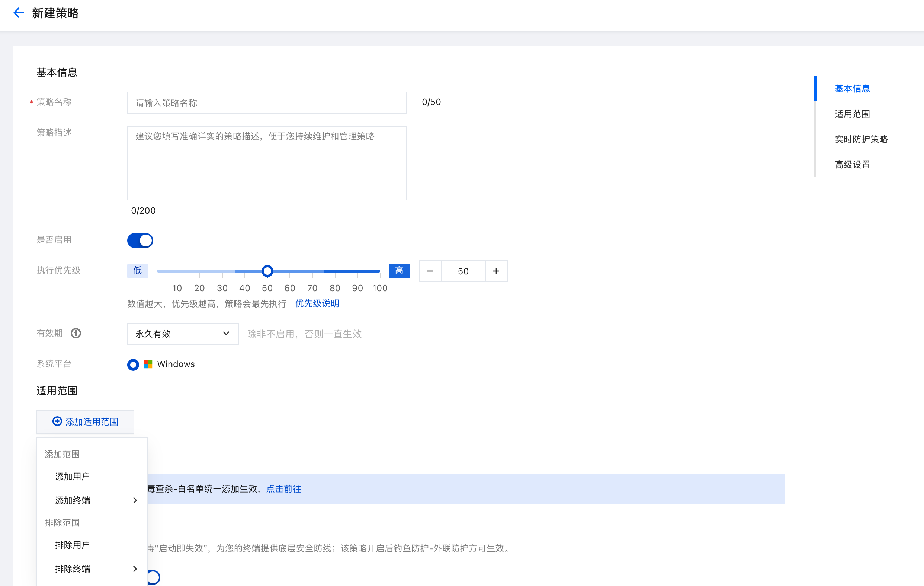This screenshot has height=586, width=924.
Task: Click the 高 priority label icon
Action: tap(399, 271)
